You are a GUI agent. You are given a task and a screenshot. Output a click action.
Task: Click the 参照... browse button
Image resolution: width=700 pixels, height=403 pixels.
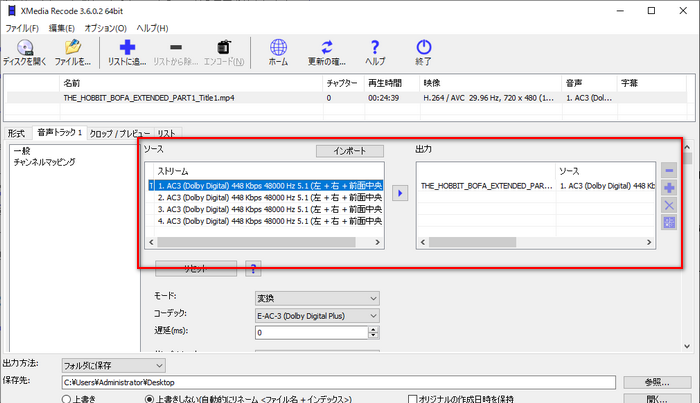[x=658, y=381]
